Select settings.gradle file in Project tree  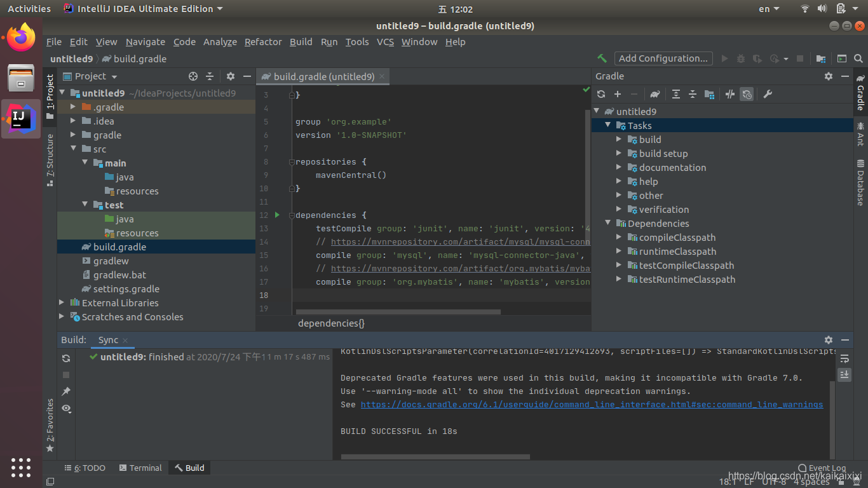[126, 289]
